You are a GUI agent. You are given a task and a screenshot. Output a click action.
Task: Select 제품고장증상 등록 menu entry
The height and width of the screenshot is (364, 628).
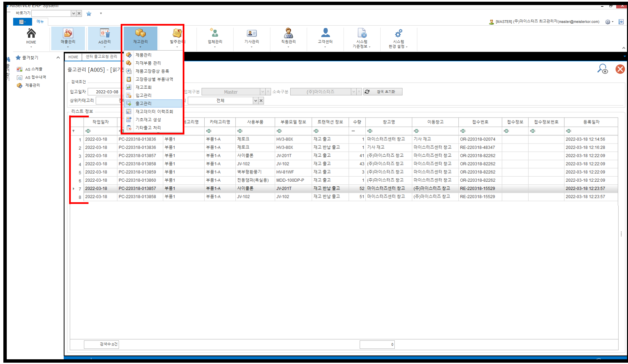click(153, 71)
